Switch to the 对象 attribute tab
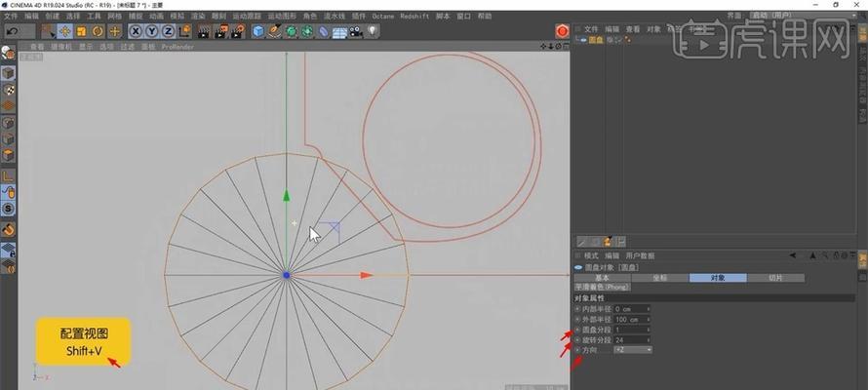The width and height of the screenshot is (868, 390). (718, 278)
